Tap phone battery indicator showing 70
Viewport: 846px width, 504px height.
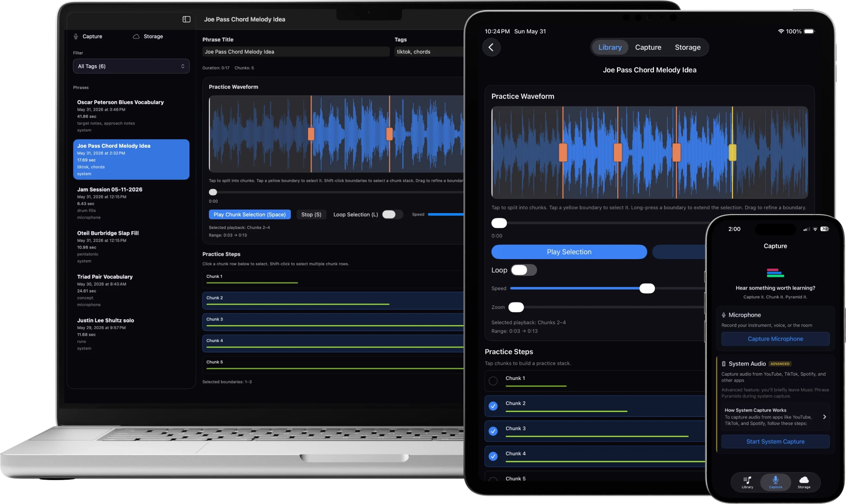[825, 229]
